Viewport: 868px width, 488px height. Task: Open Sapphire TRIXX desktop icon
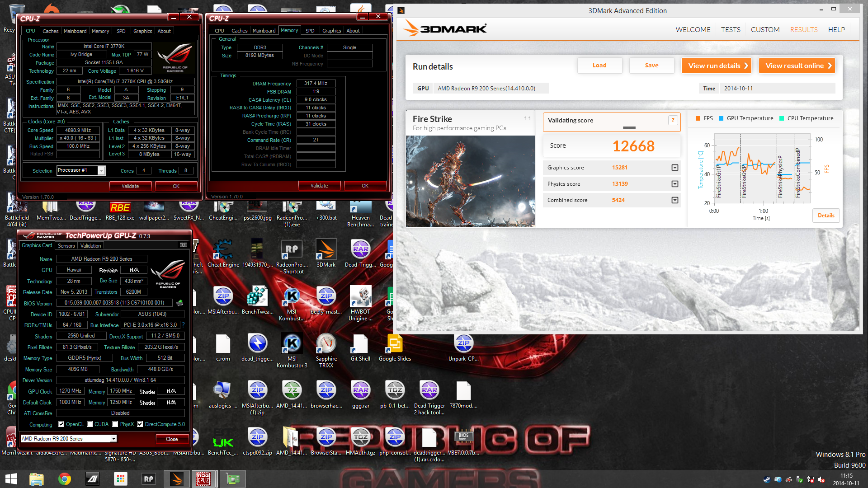pos(326,343)
